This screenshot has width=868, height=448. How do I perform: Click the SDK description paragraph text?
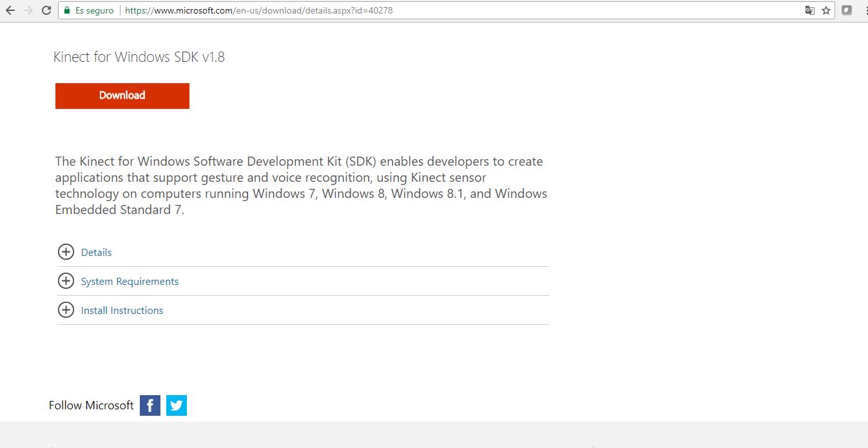click(301, 186)
